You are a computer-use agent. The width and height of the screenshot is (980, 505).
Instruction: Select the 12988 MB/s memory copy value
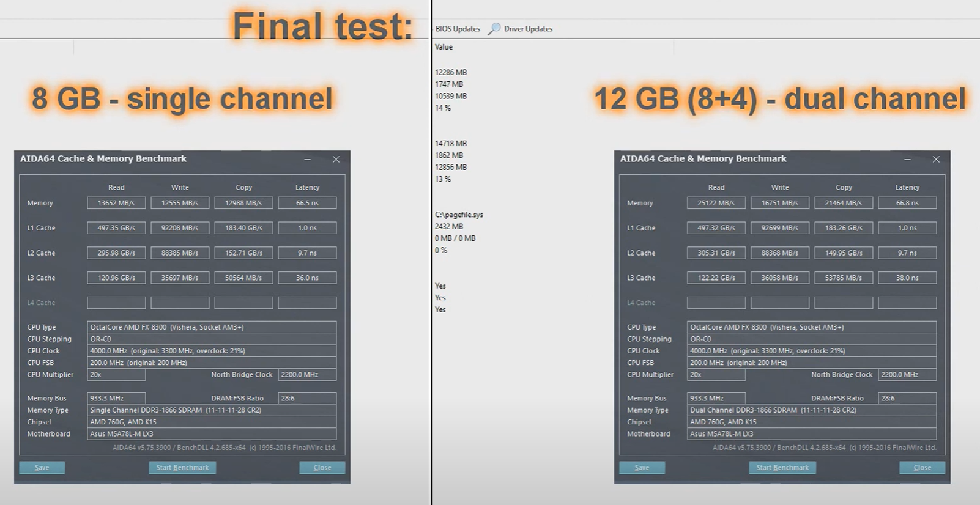click(x=243, y=203)
